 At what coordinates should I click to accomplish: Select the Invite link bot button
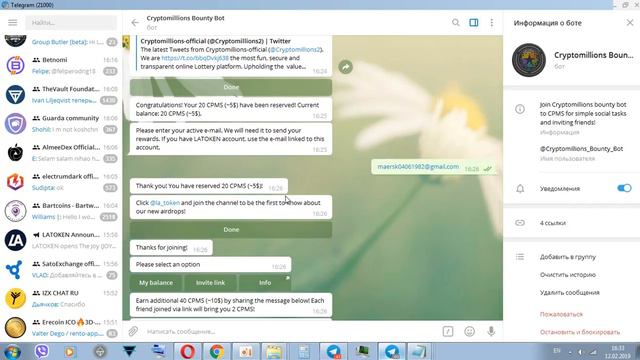tap(210, 282)
